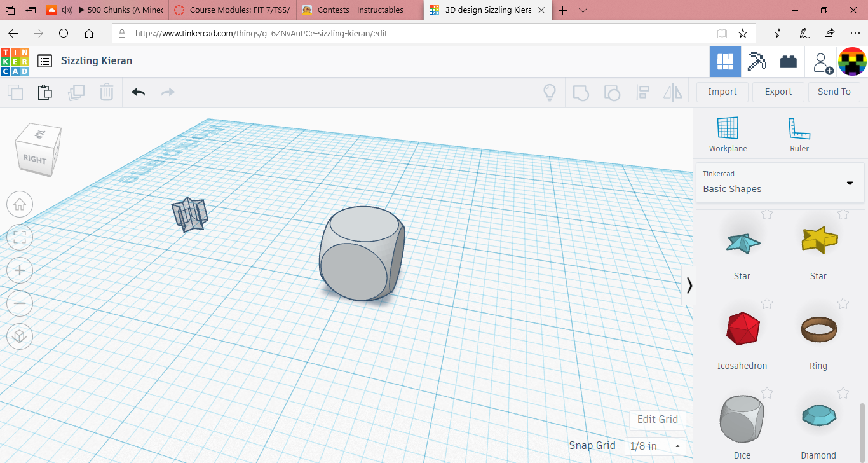
Task: Pick the teal Diamond shape
Action: (x=819, y=416)
